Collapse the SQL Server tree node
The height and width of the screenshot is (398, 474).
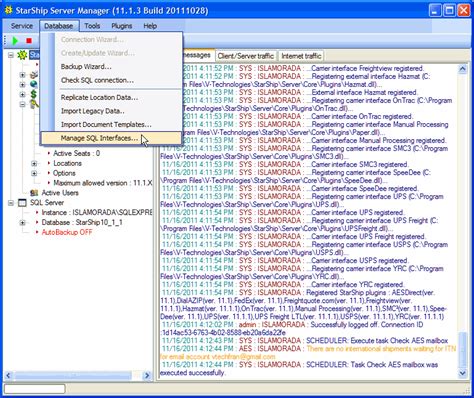coord(11,203)
